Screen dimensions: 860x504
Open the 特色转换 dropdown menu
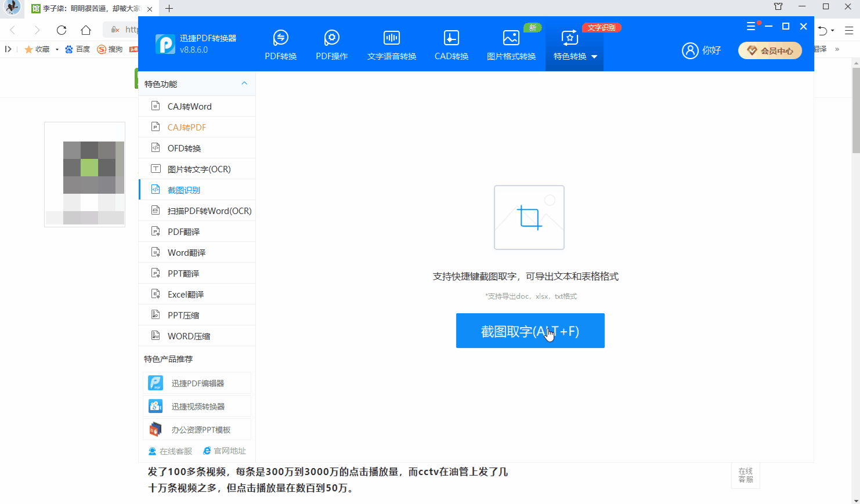point(574,43)
